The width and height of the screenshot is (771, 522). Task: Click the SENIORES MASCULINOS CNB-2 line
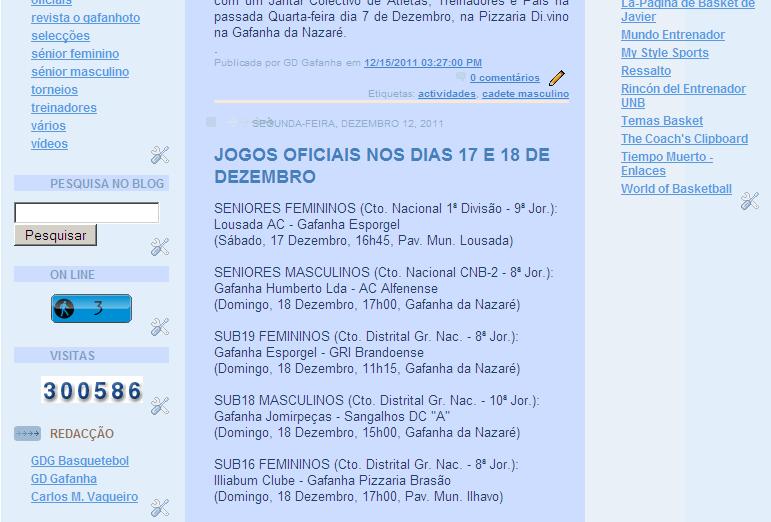point(384,272)
